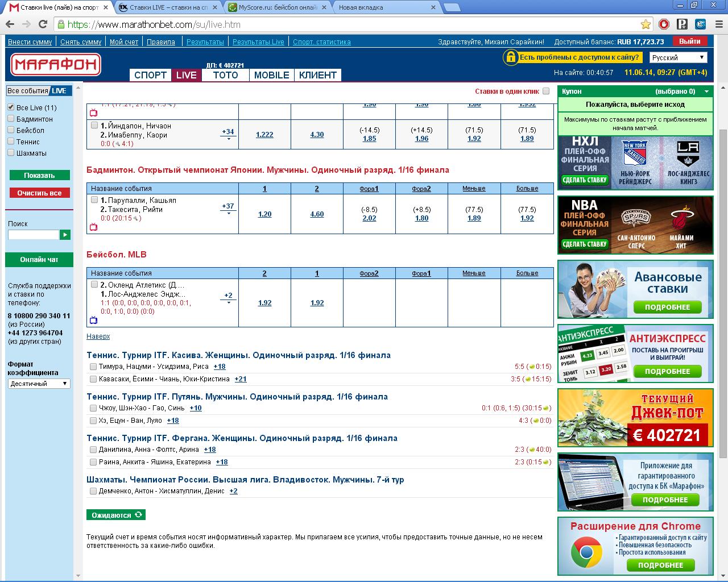Open live video icon for Йиндапон match
The height and width of the screenshot is (582, 728).
pyautogui.click(x=94, y=113)
